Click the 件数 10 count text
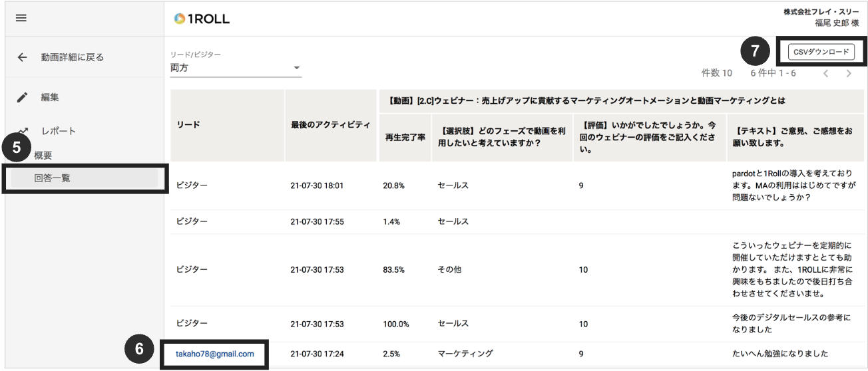Viewport: 868px width, 371px height. 717,73
